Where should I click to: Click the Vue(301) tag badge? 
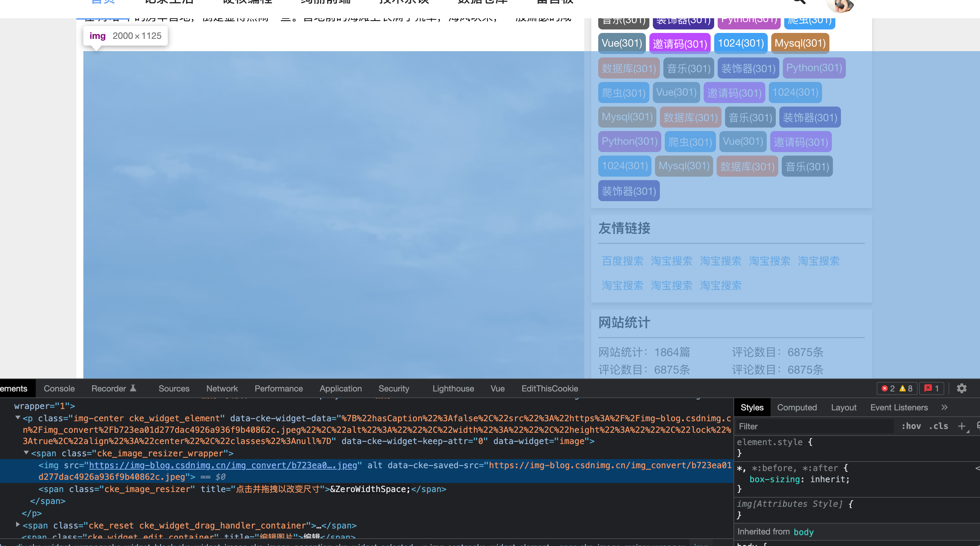coord(622,43)
